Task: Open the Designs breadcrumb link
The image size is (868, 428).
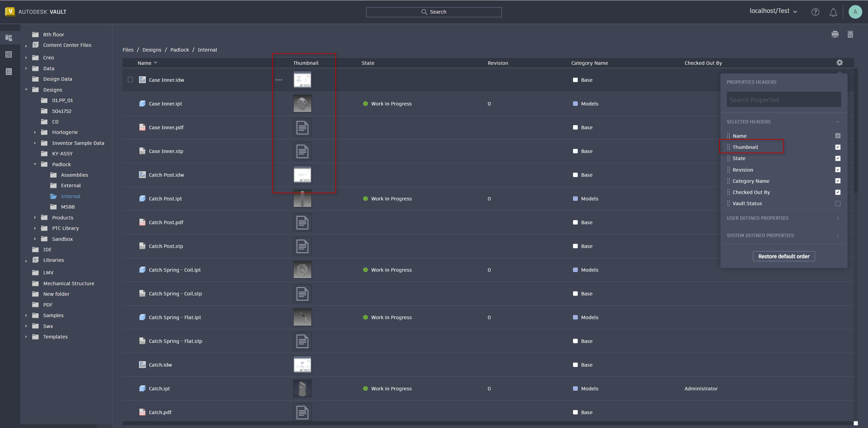Action: [x=152, y=50]
